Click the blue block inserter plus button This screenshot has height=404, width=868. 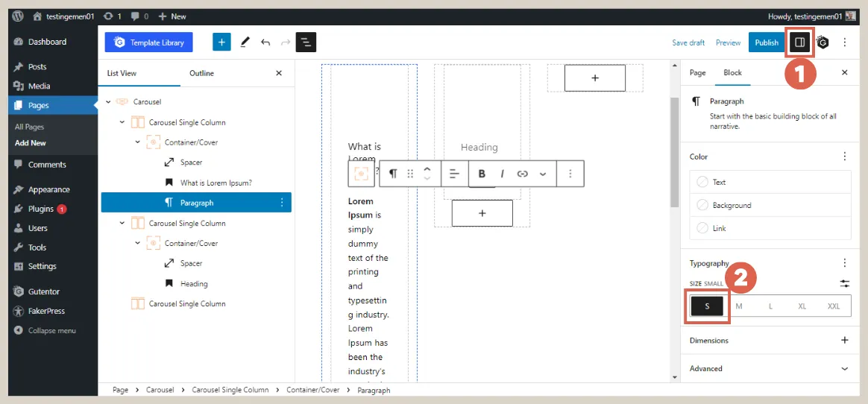click(x=221, y=42)
